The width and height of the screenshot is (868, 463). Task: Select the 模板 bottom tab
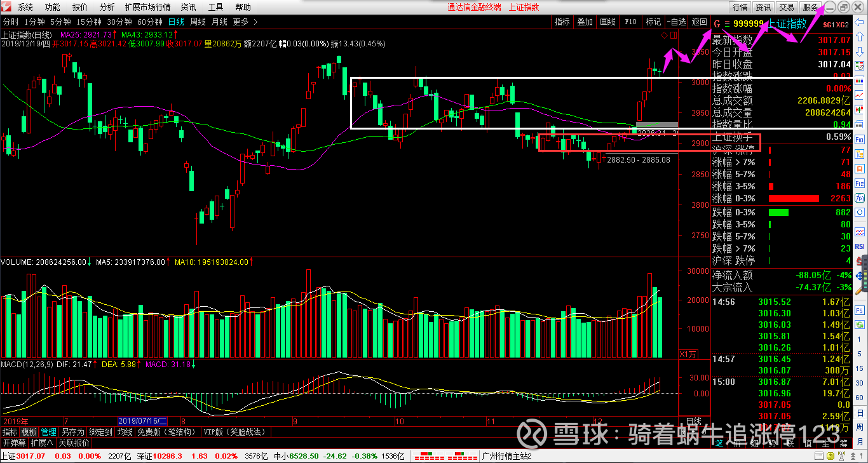[29, 432]
